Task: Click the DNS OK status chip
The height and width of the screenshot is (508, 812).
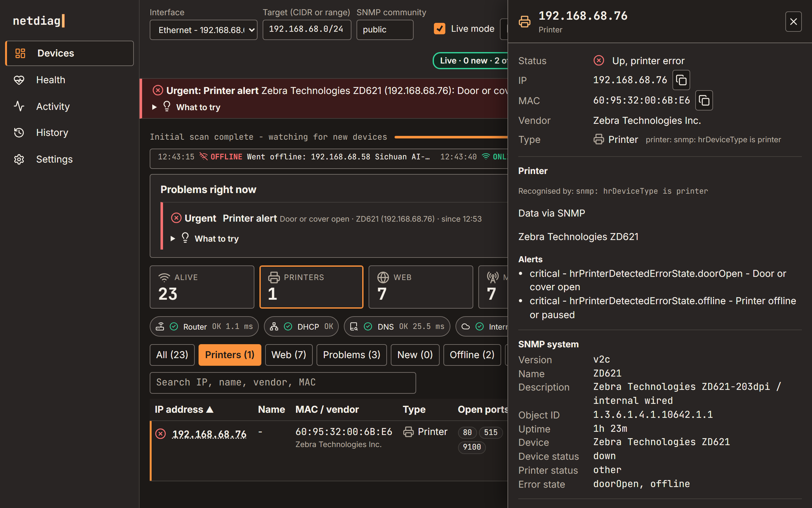Action: [x=397, y=327]
